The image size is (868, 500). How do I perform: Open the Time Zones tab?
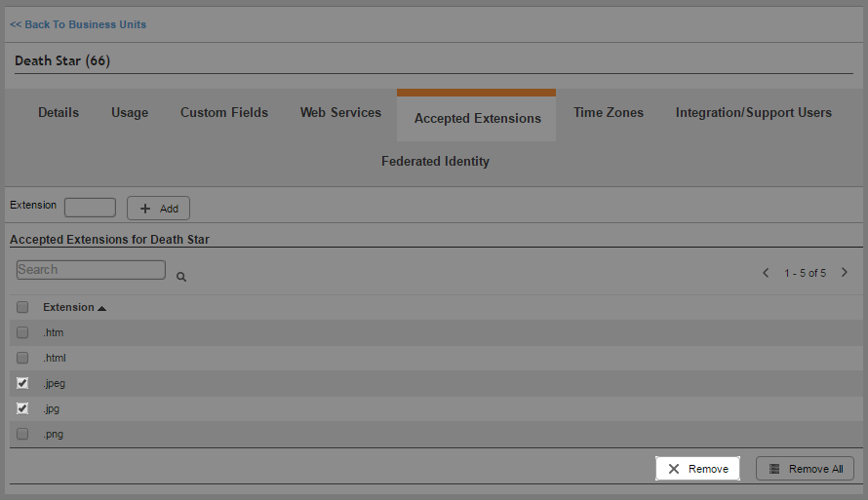(x=609, y=113)
